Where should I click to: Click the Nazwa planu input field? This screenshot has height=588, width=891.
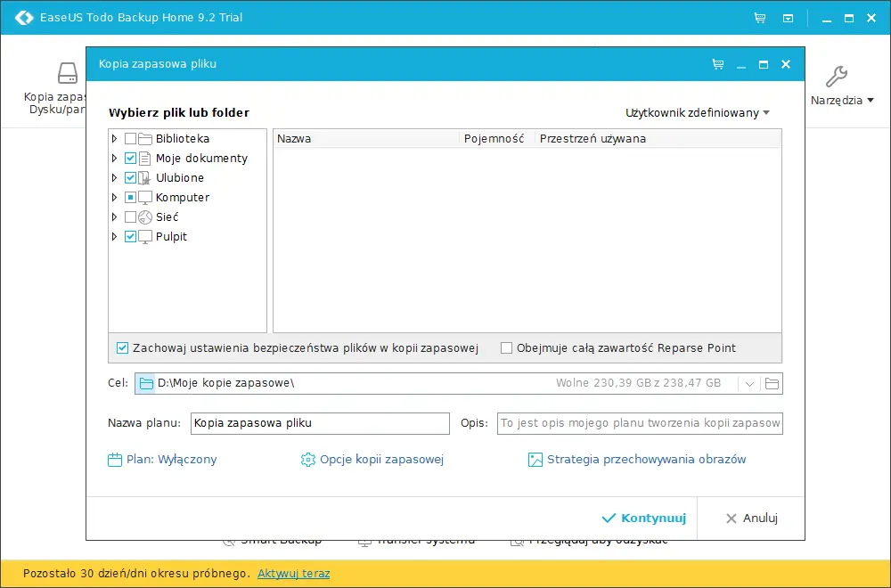(x=320, y=423)
